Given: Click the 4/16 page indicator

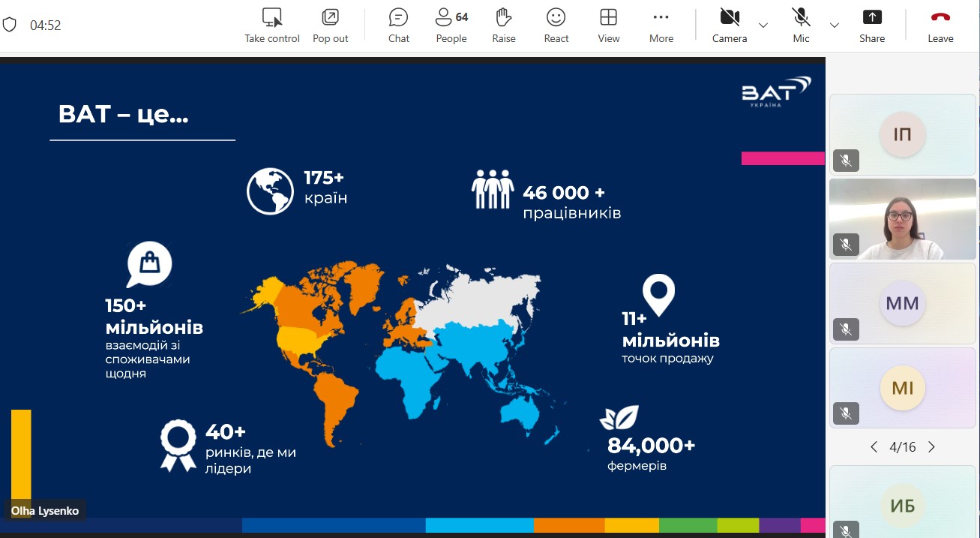Looking at the screenshot, I should pyautogui.click(x=903, y=447).
